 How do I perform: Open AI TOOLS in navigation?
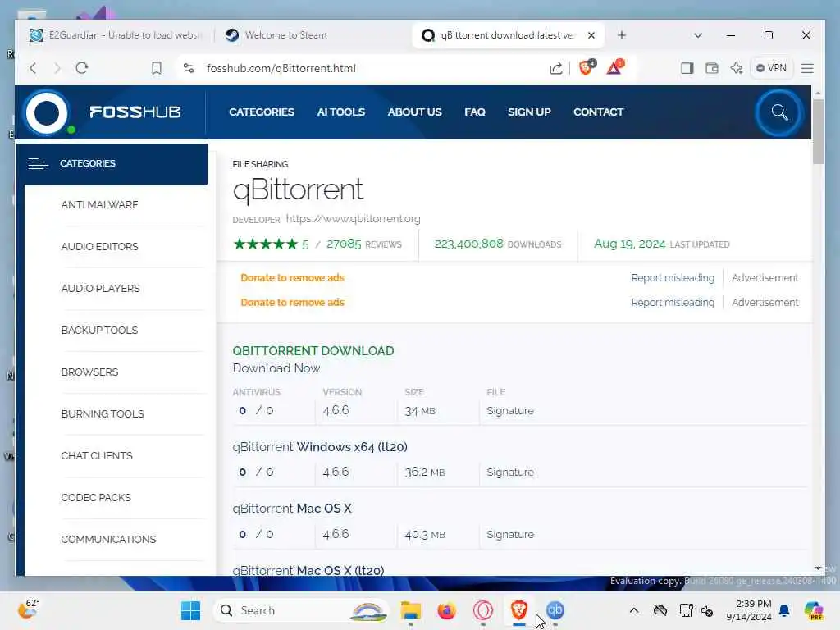340,112
